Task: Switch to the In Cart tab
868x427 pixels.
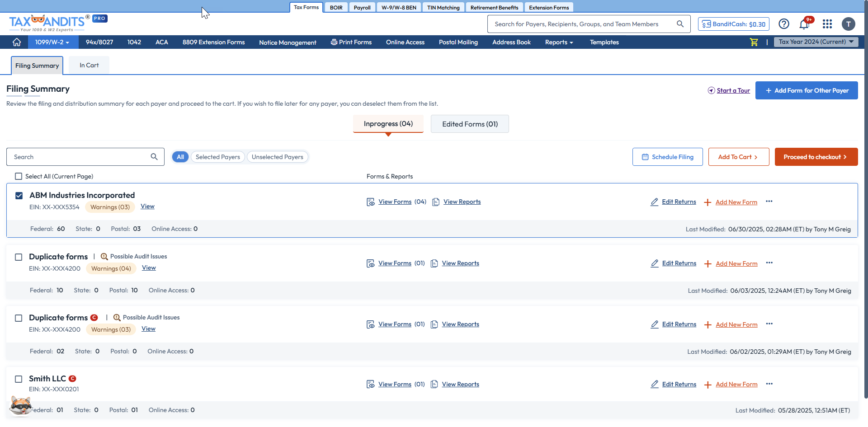Action: pyautogui.click(x=89, y=65)
